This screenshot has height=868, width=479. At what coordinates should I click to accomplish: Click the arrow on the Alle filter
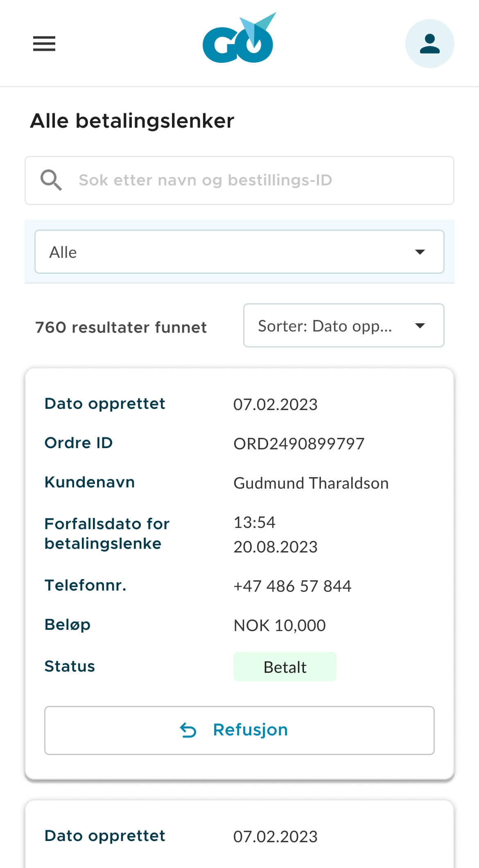click(x=420, y=252)
